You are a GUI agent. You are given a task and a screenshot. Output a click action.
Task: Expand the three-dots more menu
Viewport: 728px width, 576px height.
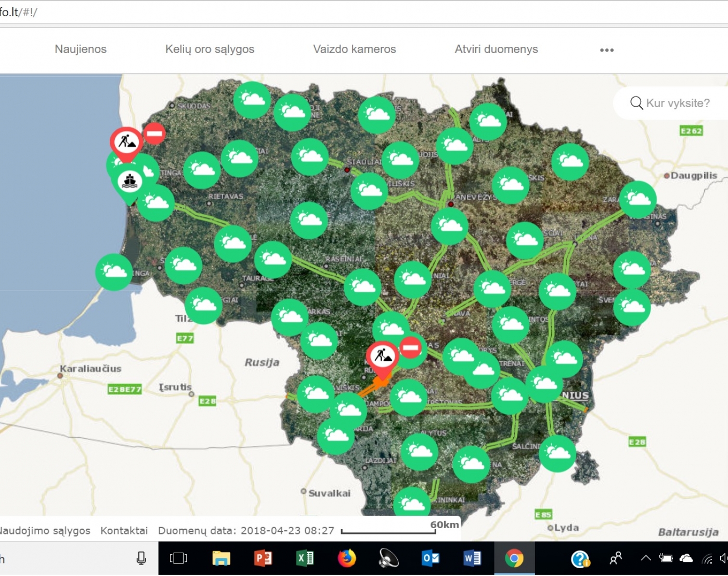pos(607,50)
